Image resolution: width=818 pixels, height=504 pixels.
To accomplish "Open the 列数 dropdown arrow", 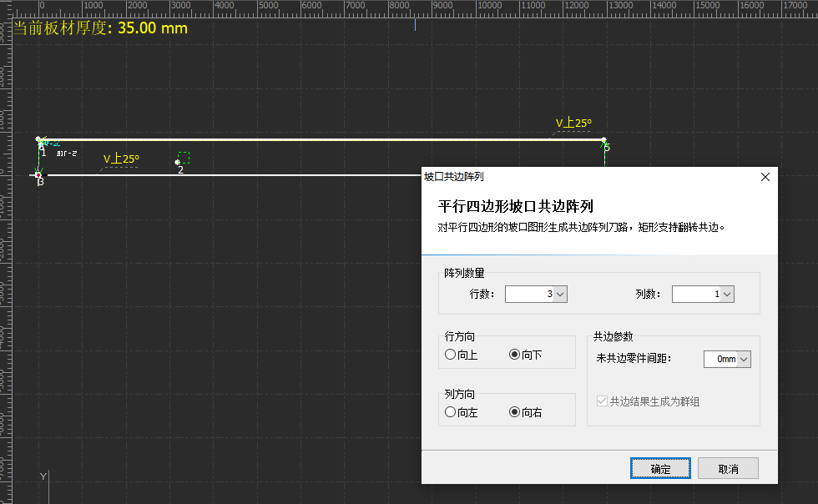I will 727,295.
